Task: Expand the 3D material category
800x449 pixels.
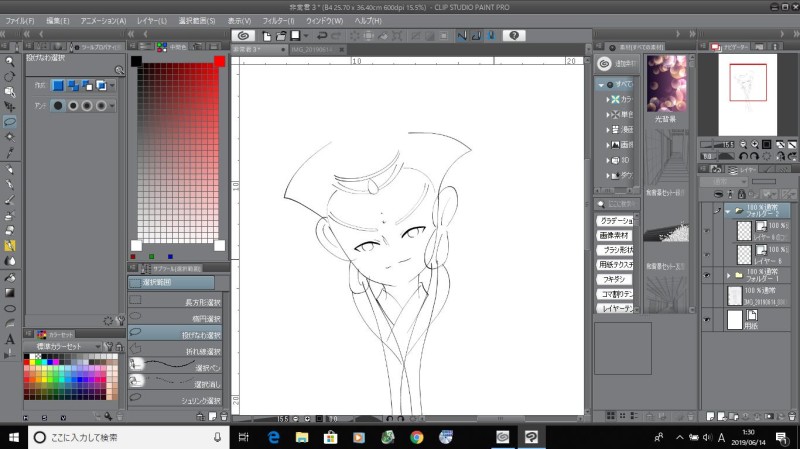Action: (x=608, y=160)
